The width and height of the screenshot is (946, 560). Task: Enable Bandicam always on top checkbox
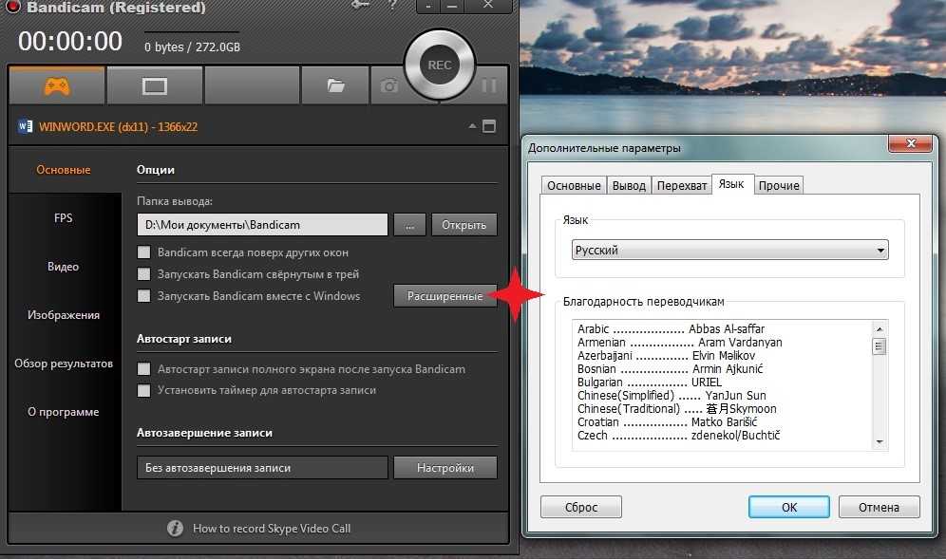[144, 252]
